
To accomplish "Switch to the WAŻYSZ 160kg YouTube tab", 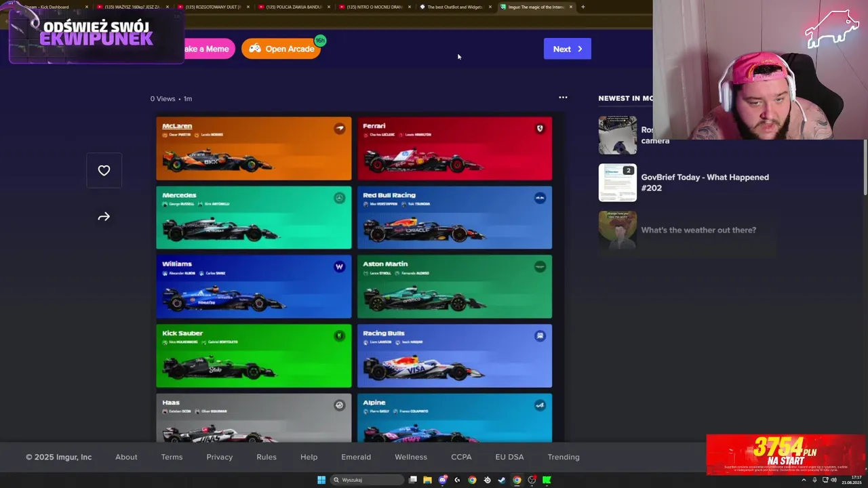I will click(132, 7).
